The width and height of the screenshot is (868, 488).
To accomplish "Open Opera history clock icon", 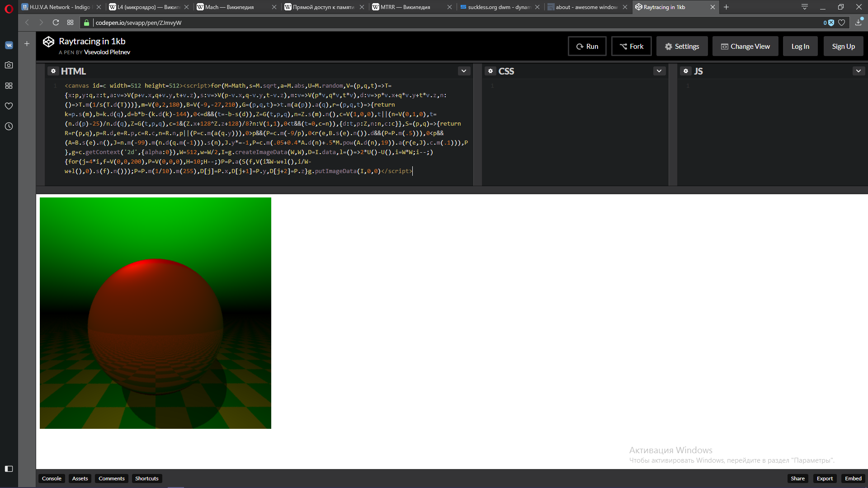I will [x=9, y=127].
